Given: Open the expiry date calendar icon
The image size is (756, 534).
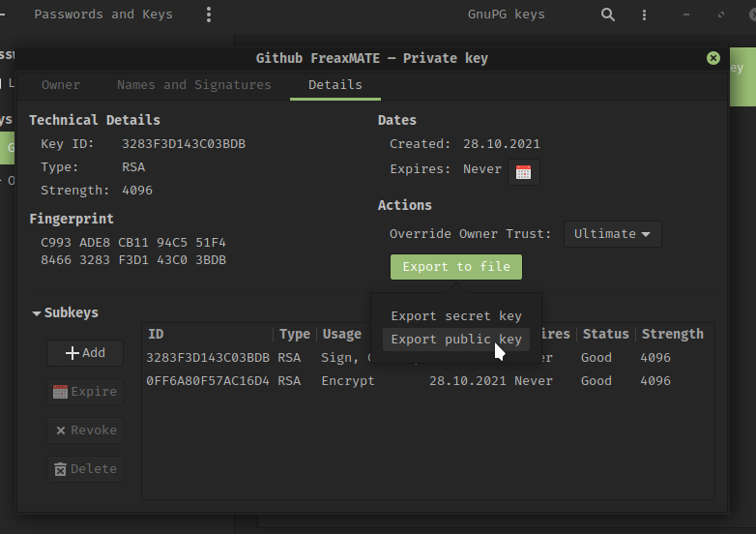Looking at the screenshot, I should pos(523,172).
